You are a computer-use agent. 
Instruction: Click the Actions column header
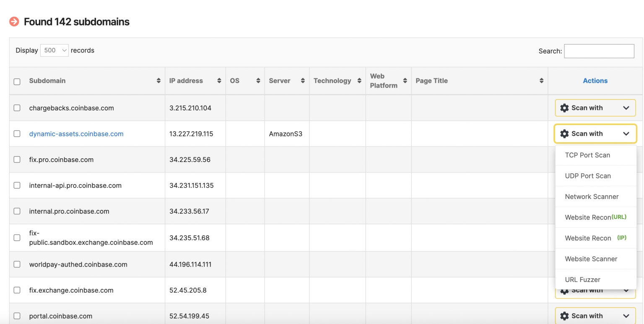595,81
